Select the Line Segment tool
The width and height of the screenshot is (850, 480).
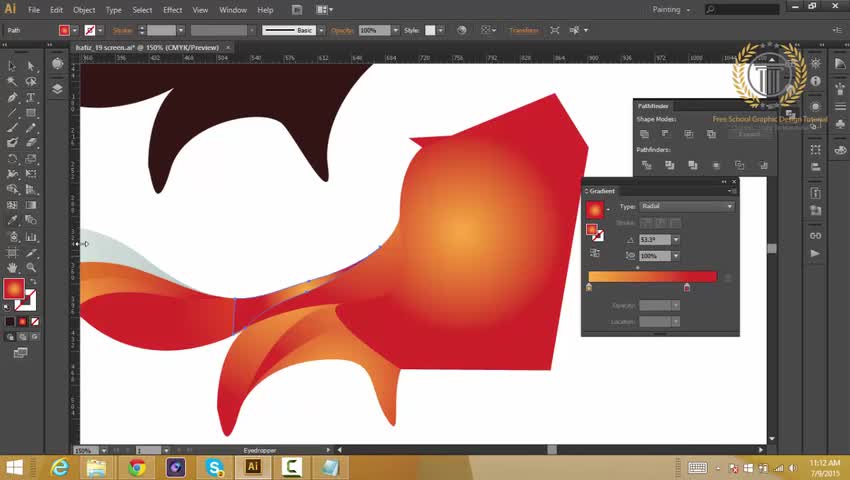point(12,113)
